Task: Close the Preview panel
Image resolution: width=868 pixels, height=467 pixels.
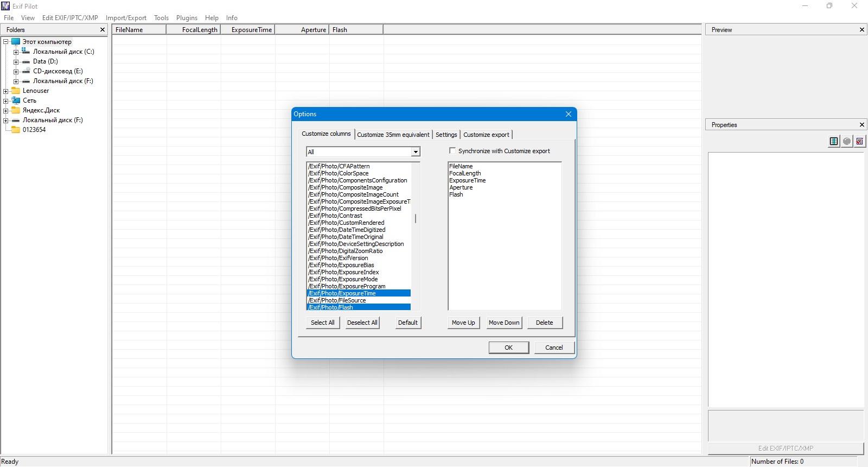Action: coord(862,30)
